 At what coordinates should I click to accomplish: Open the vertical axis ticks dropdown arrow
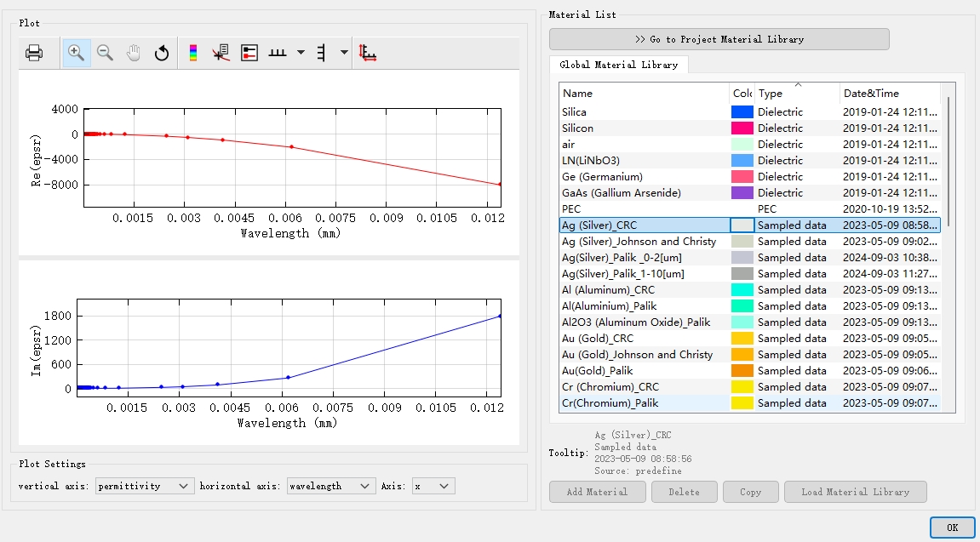(344, 53)
